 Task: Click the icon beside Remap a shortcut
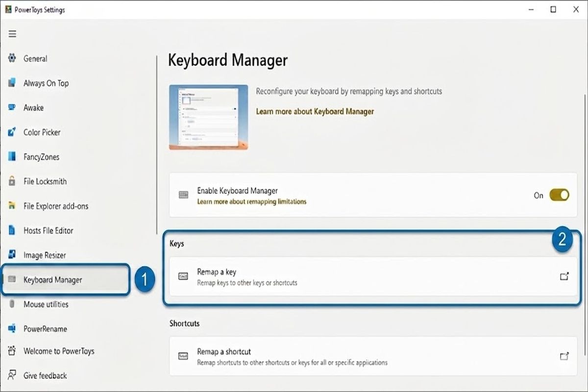pyautogui.click(x=183, y=356)
